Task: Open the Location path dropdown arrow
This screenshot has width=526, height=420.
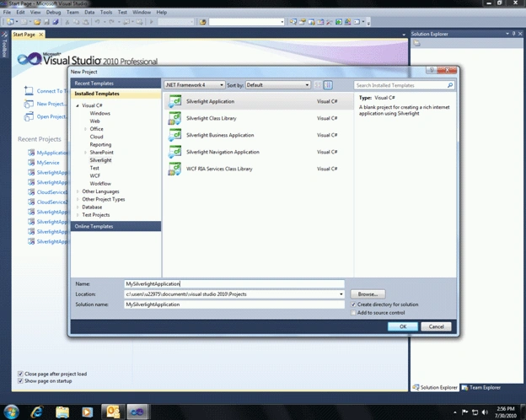Action: (341, 294)
